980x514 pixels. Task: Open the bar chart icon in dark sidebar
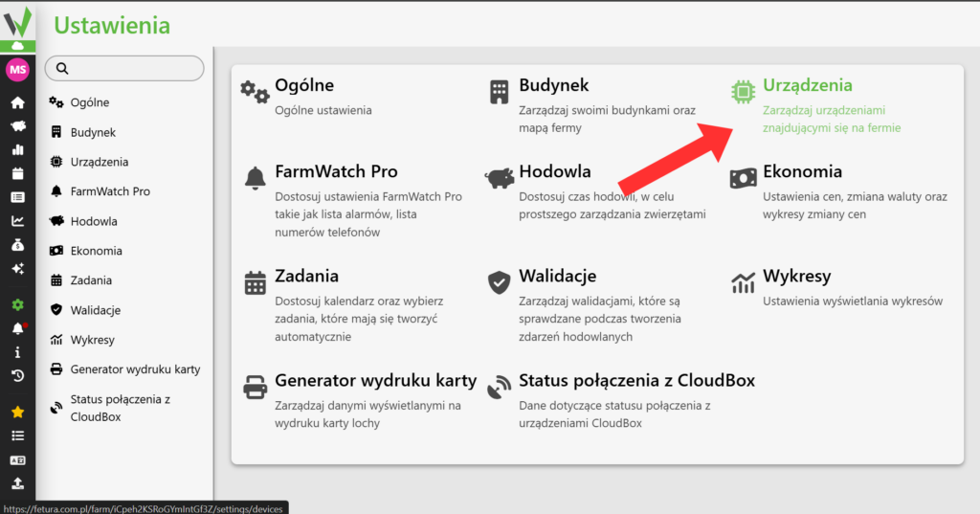(17, 150)
